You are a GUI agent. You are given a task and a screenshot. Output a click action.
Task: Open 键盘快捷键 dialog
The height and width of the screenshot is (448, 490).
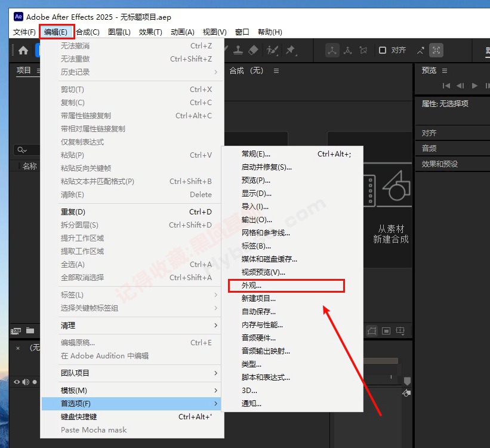point(132,417)
